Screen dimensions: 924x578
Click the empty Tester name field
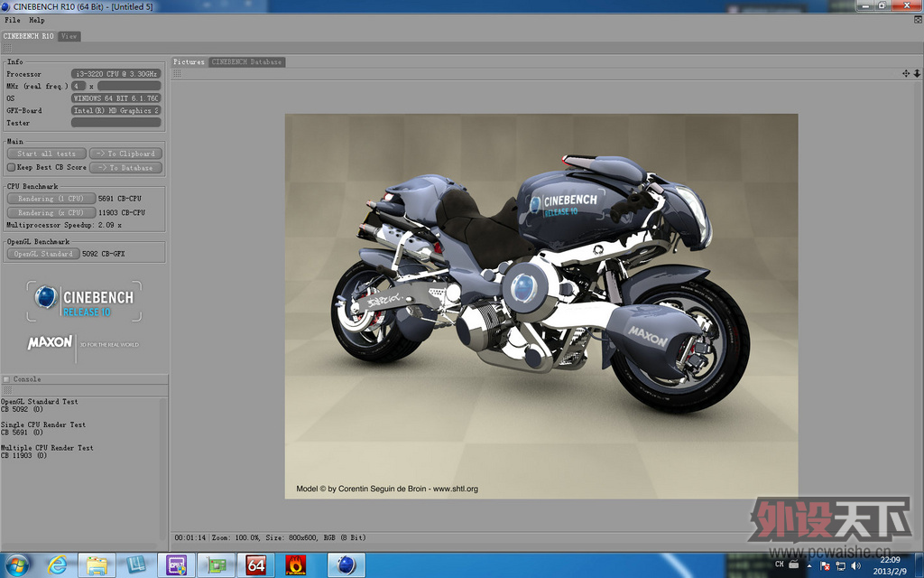[x=116, y=123]
